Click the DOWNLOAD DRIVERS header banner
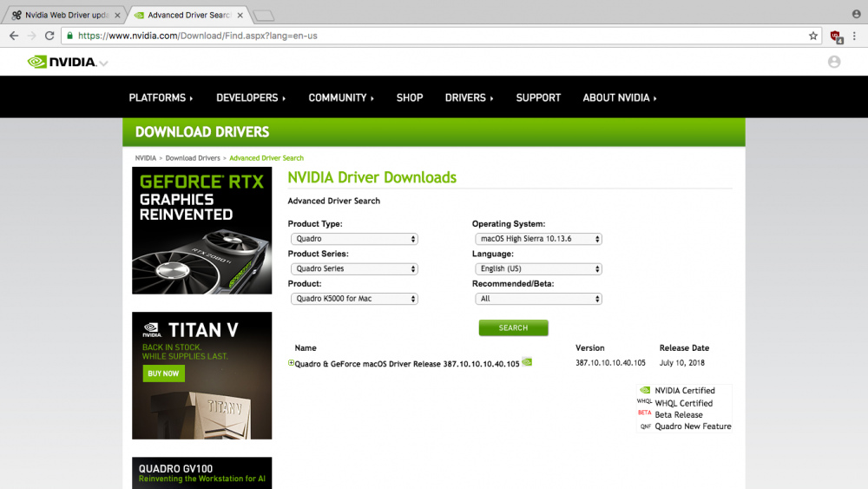Image resolution: width=868 pixels, height=489 pixels. point(433,132)
